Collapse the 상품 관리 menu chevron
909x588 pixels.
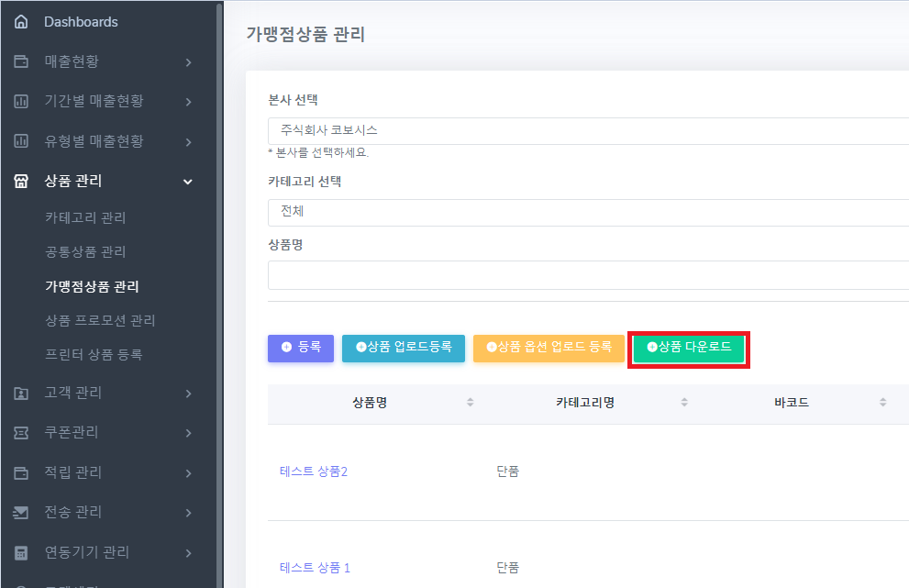[x=188, y=182]
